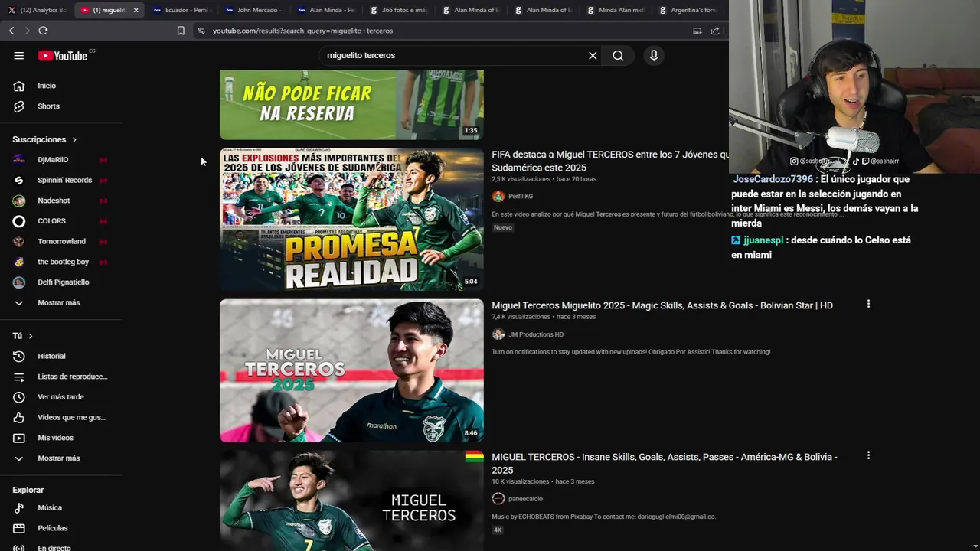Click the cast icon in address bar
980x551 pixels.
697,31
